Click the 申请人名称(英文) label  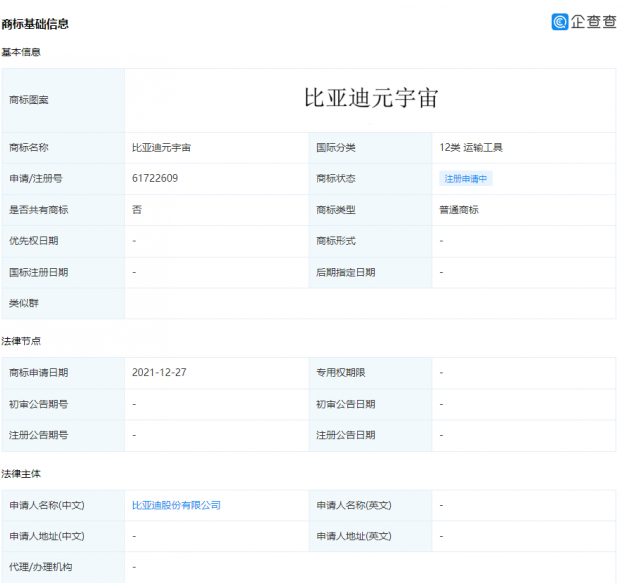click(354, 505)
